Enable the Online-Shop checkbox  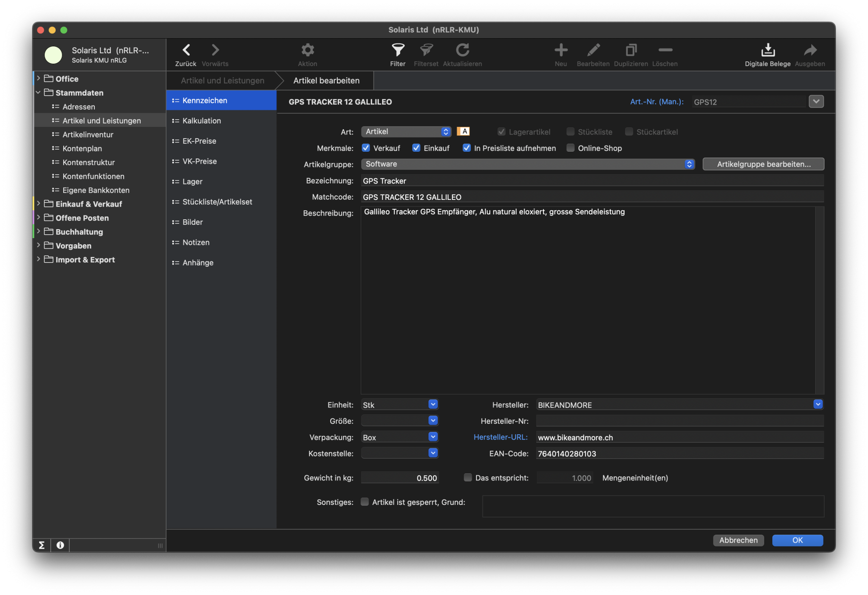pyautogui.click(x=570, y=148)
